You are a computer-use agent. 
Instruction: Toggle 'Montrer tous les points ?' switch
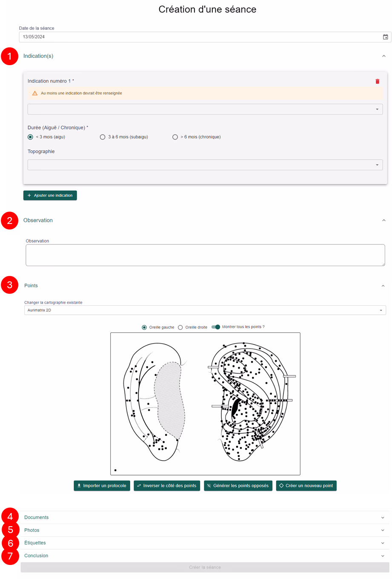pos(216,327)
